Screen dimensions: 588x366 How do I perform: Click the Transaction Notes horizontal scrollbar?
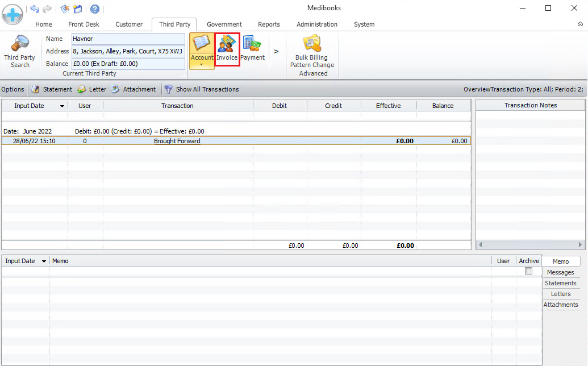coord(530,245)
